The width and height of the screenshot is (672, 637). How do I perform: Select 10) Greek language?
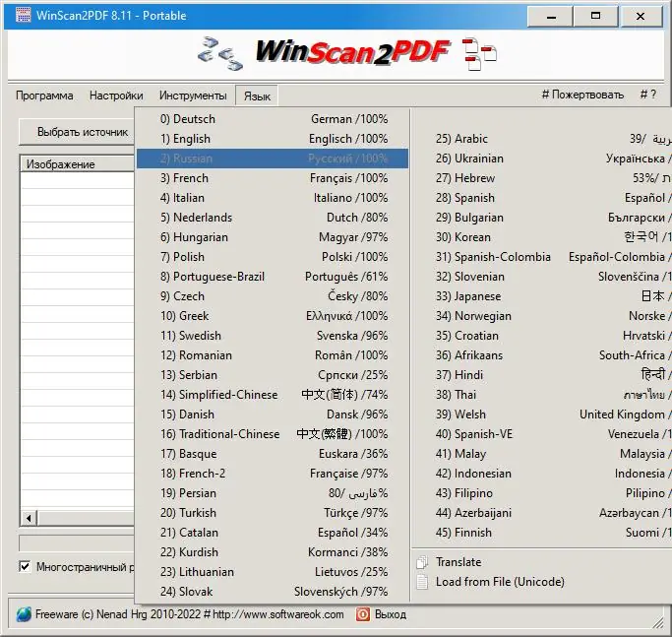273,316
